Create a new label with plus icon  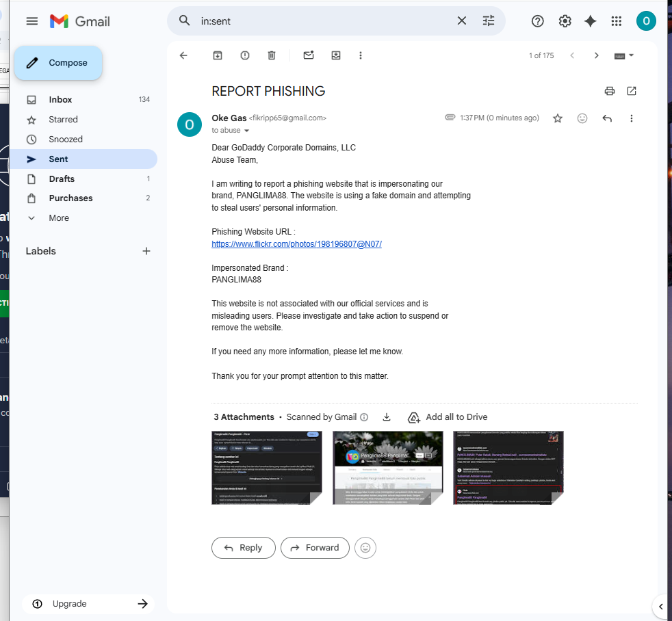pyautogui.click(x=146, y=251)
